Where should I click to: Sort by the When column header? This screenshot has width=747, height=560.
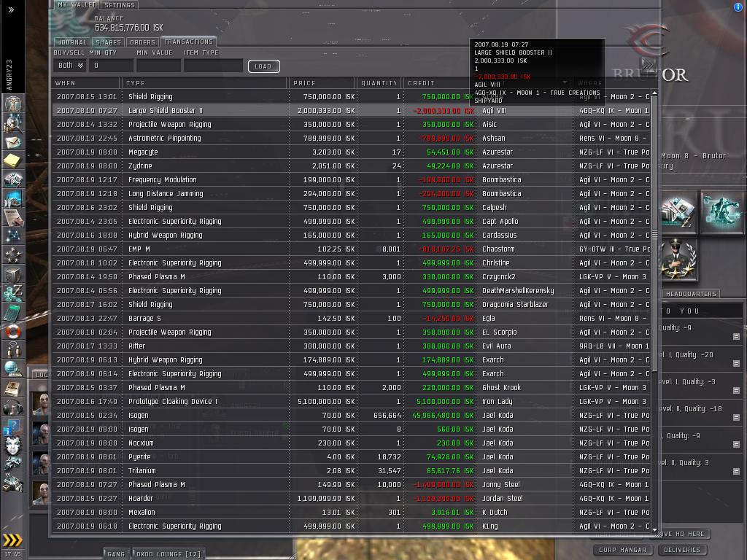click(x=87, y=83)
